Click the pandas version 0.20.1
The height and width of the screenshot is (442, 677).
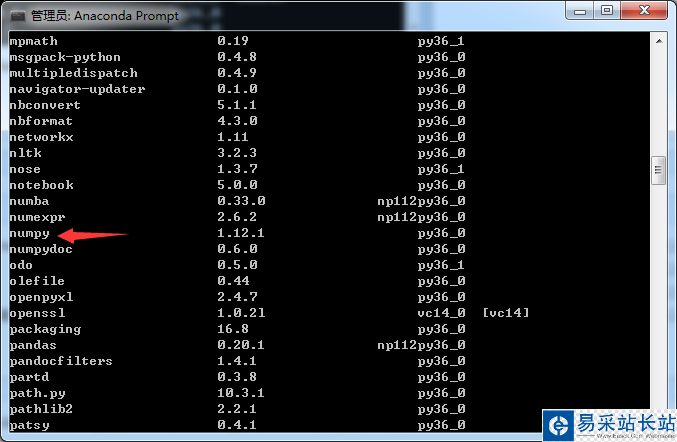coord(240,345)
